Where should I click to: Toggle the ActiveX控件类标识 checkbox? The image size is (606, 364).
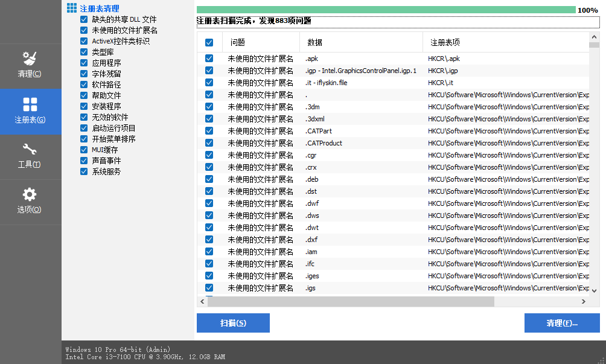tap(84, 41)
